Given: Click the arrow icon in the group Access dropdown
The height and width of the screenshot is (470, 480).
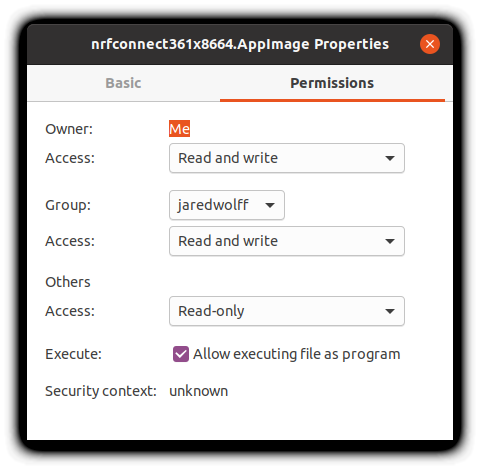Looking at the screenshot, I should 390,241.
